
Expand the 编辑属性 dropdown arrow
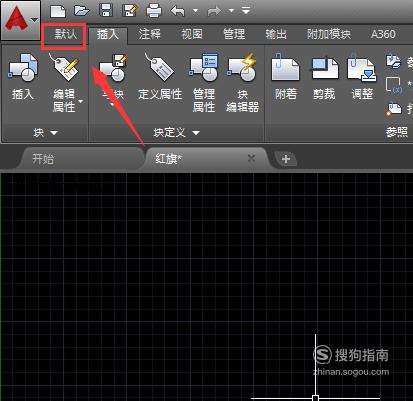tap(81, 101)
